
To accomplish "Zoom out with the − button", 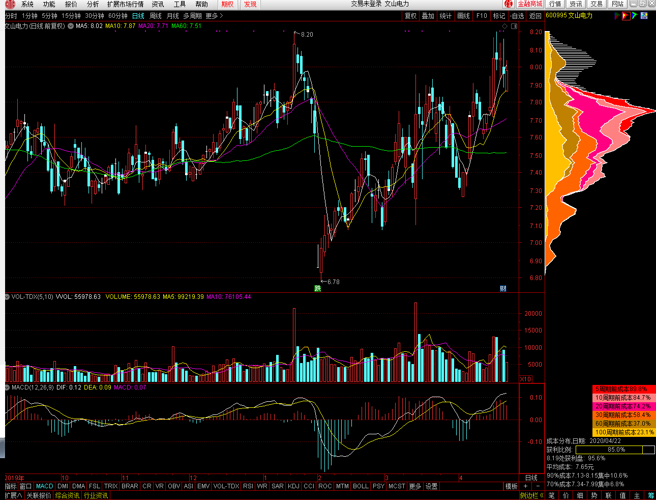I will [538, 486].
